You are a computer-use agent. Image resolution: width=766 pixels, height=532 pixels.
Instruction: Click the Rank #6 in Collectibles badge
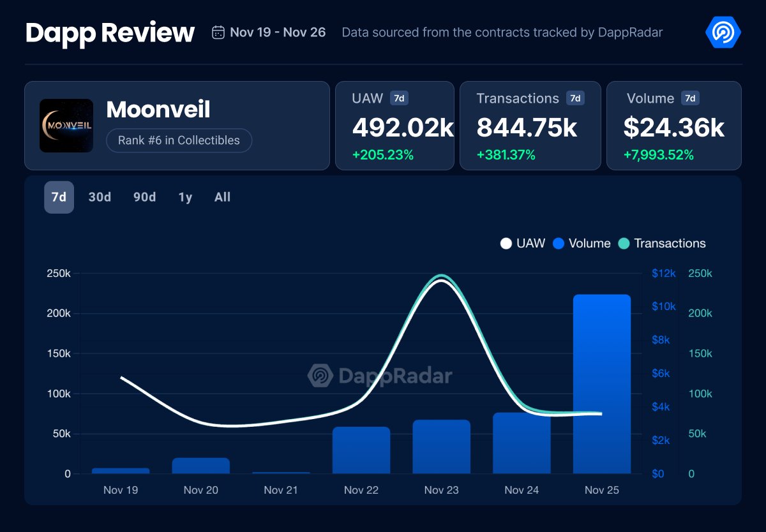click(x=179, y=140)
